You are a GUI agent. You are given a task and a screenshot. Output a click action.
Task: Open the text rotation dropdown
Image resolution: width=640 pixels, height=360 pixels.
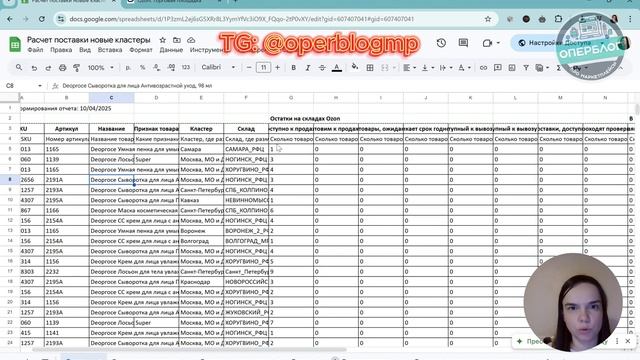click(x=464, y=68)
